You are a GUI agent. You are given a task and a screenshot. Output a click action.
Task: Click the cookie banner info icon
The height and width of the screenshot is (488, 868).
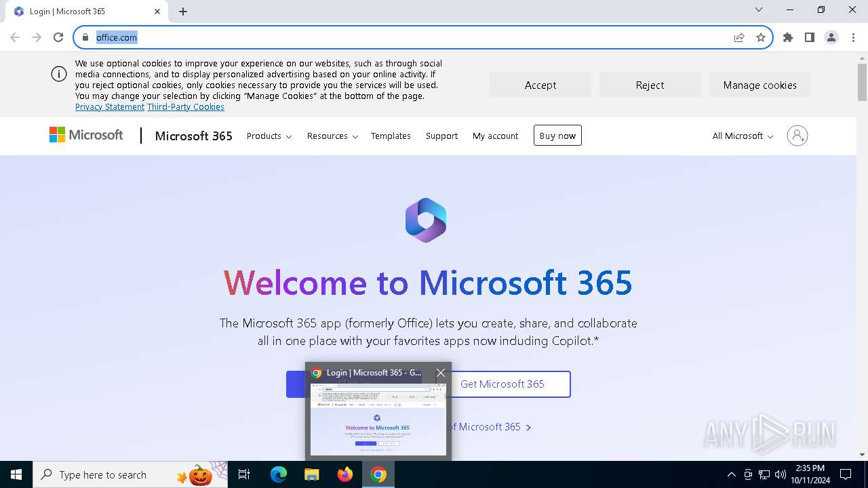pyautogui.click(x=59, y=74)
